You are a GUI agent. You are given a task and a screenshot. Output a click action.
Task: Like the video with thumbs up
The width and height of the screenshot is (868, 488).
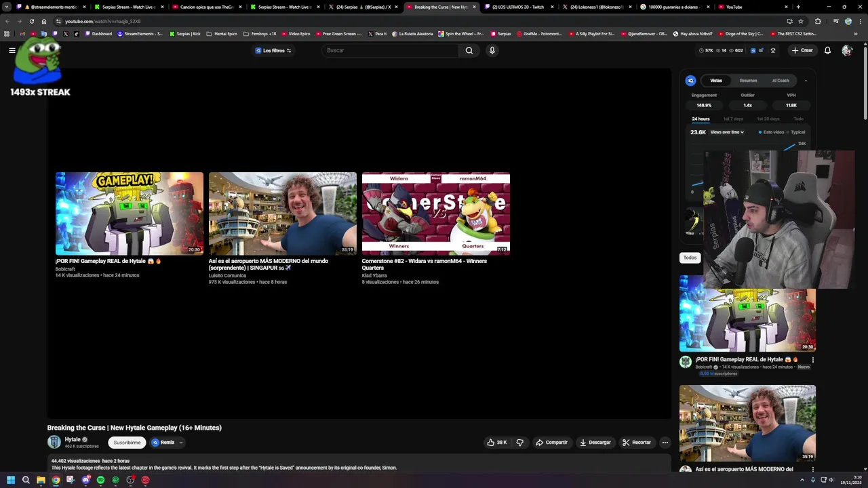click(496, 443)
